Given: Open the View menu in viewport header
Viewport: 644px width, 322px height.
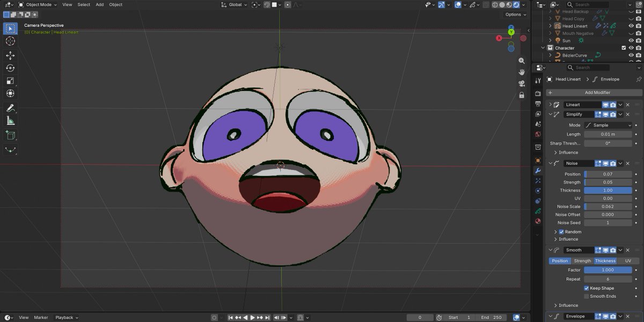Looking at the screenshot, I should [67, 5].
